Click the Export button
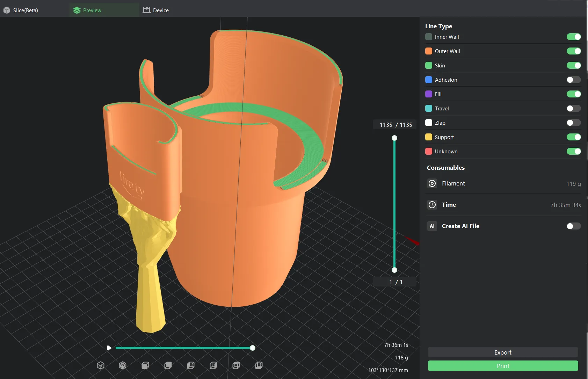Viewport: 588px width, 379px height. 503,352
